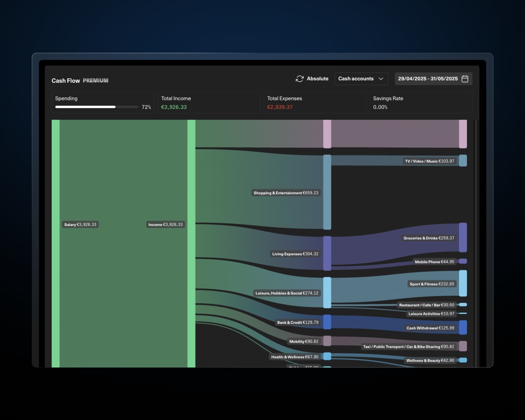Click the Leisure, Hobbies & Social €274.12 label

tap(287, 293)
